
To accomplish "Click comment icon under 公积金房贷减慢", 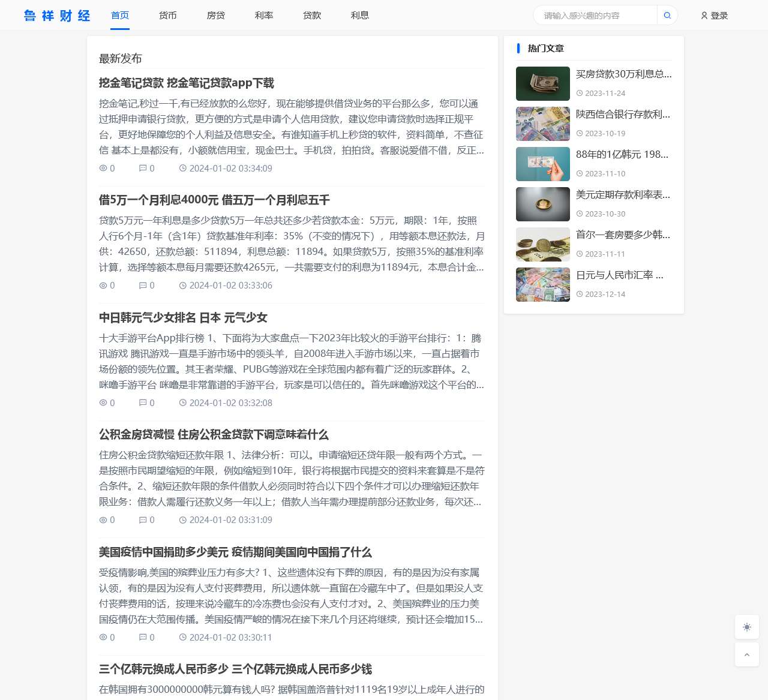I will click(x=143, y=520).
